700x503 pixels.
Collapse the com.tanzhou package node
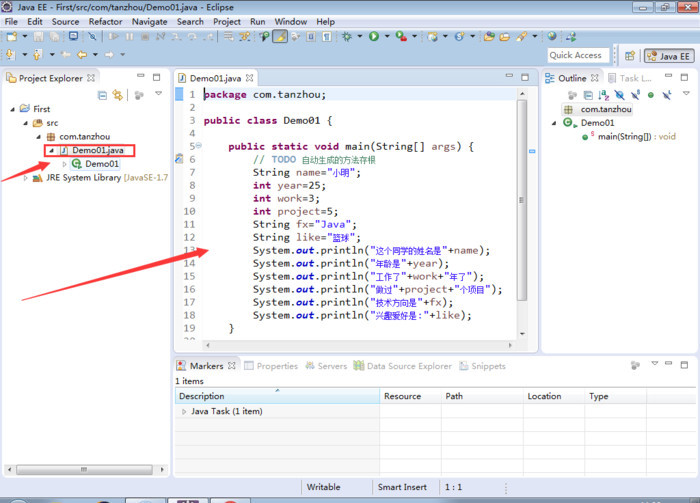click(38, 137)
